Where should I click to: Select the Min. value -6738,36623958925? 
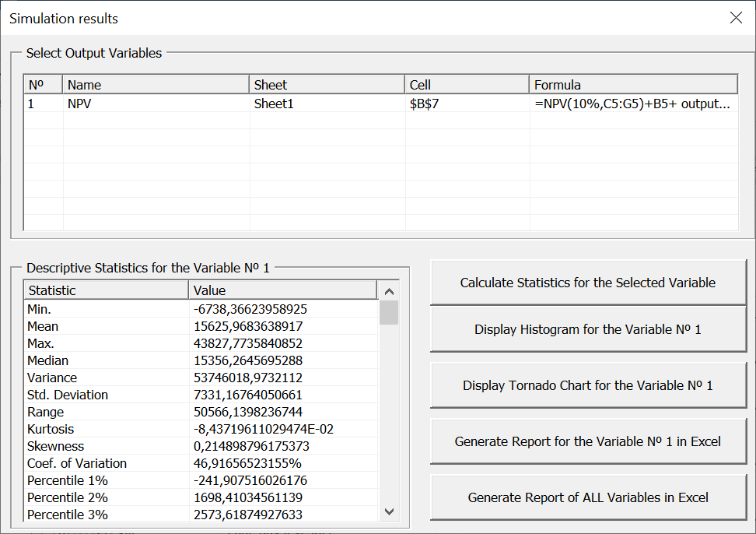click(250, 309)
